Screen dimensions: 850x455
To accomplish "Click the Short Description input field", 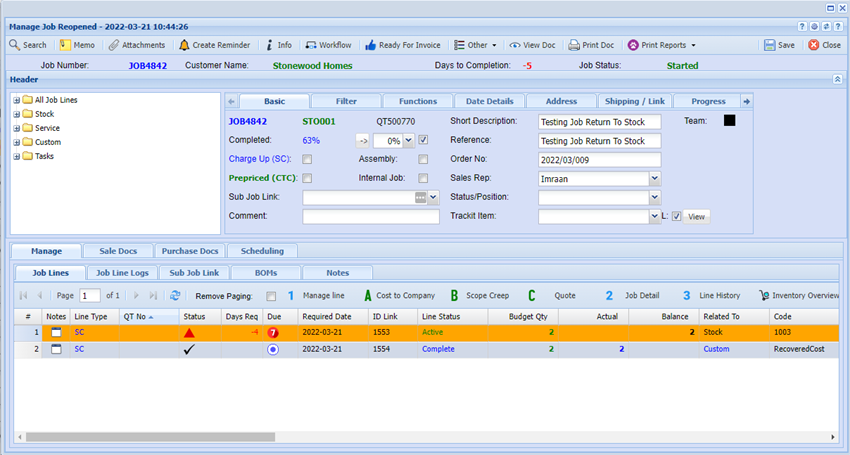I will [x=599, y=121].
